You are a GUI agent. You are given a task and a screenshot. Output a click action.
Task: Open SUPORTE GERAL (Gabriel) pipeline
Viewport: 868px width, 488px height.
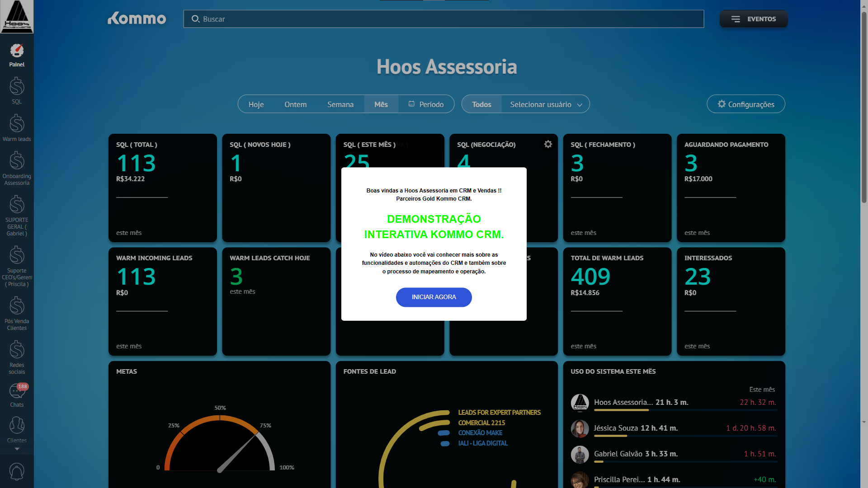17,215
